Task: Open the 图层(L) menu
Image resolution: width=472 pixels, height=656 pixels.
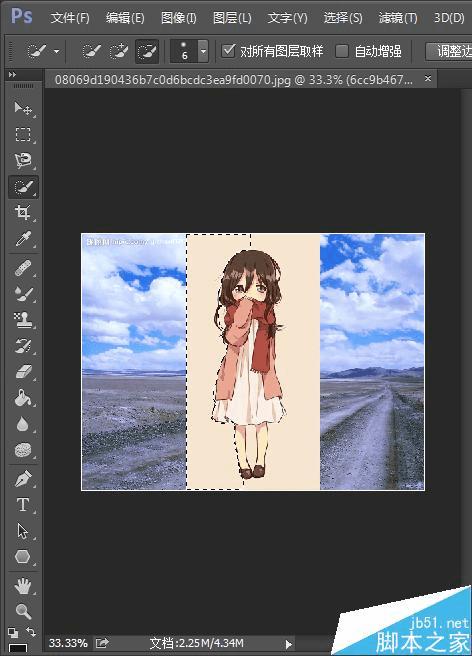Action: pos(232,18)
